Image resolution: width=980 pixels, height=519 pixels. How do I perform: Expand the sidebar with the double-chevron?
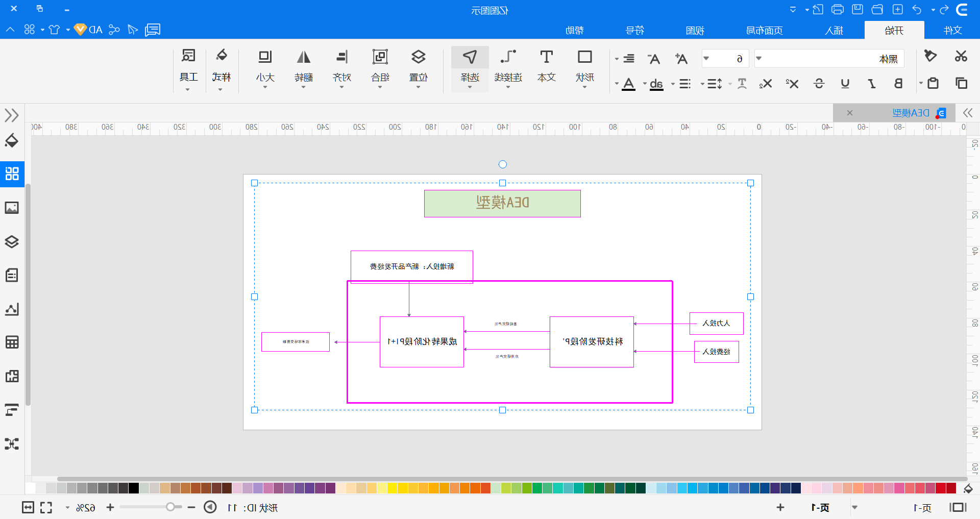click(x=12, y=115)
